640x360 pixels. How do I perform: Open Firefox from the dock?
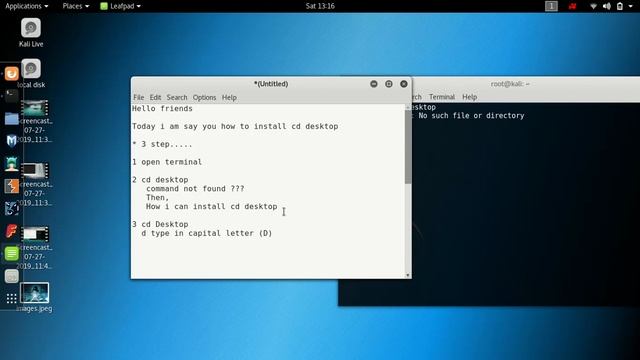pyautogui.click(x=11, y=73)
